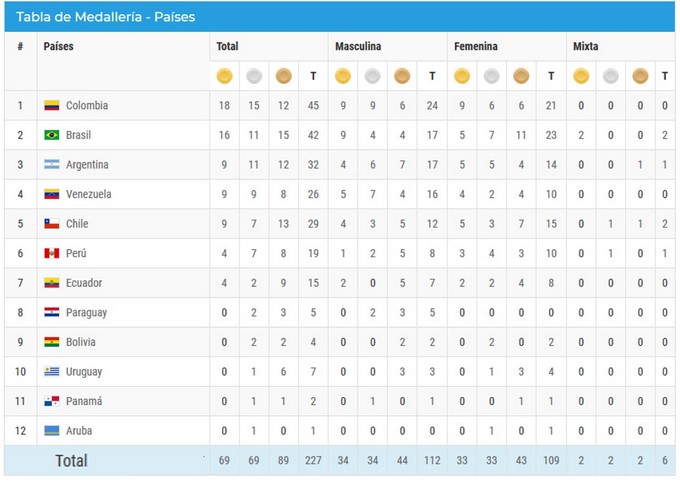
Task: Click the Aruba flag icon
Action: coord(52,431)
